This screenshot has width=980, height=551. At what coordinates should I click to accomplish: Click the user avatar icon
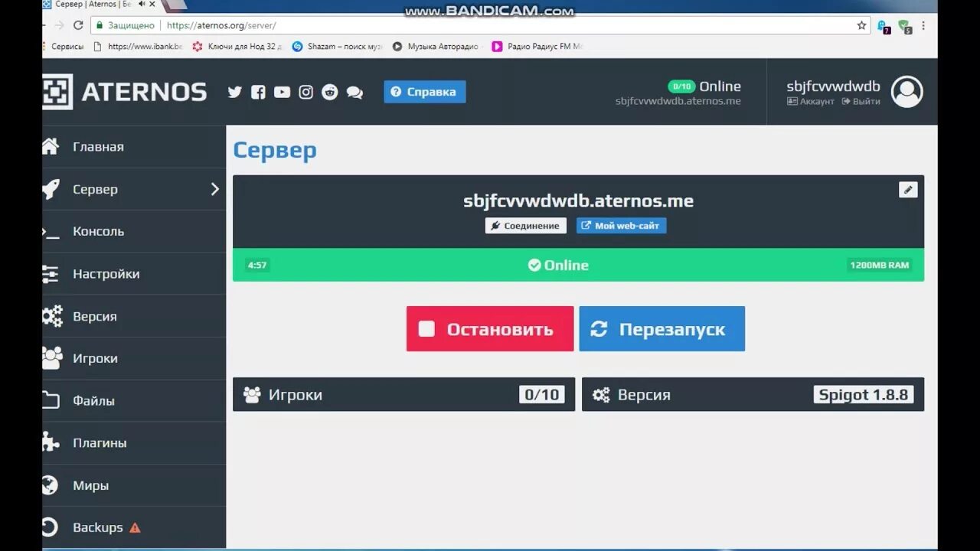907,92
